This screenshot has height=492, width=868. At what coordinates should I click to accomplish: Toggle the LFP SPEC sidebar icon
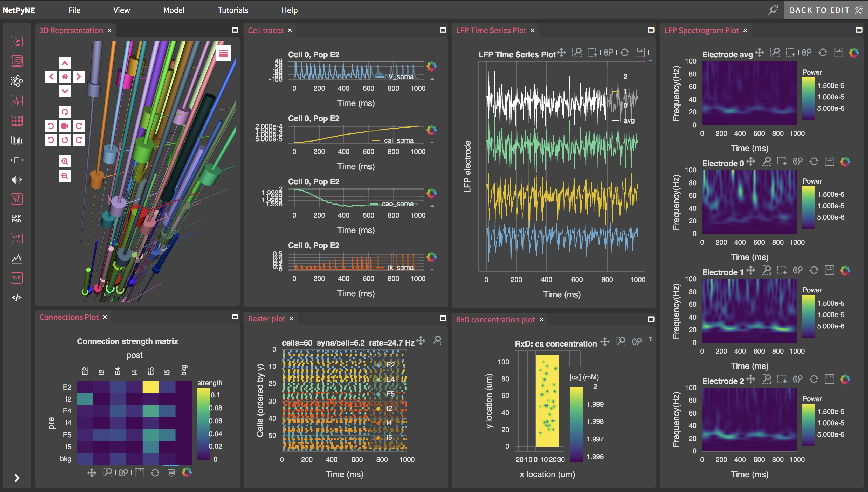click(x=17, y=238)
